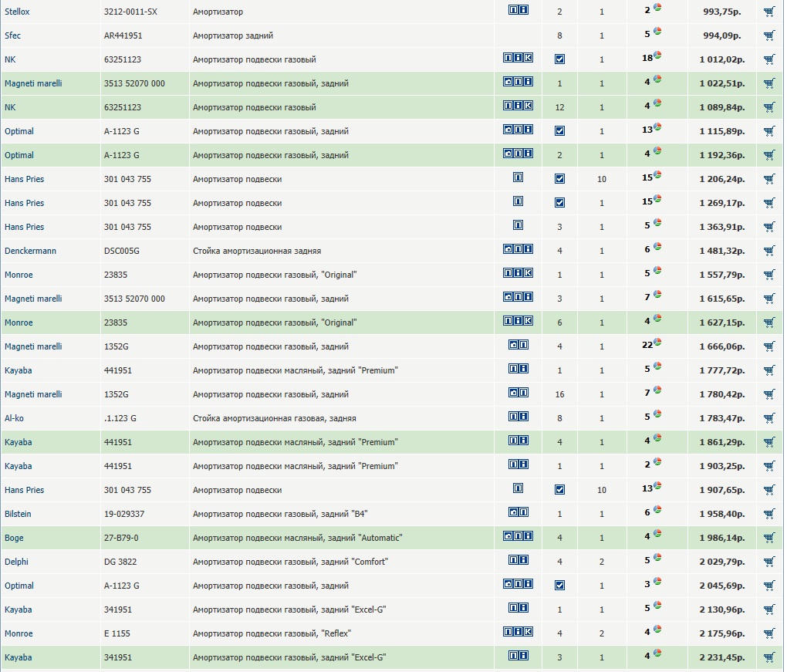The image size is (787, 672).
Task: Open the Sfec brand link
Action: pyautogui.click(x=13, y=35)
